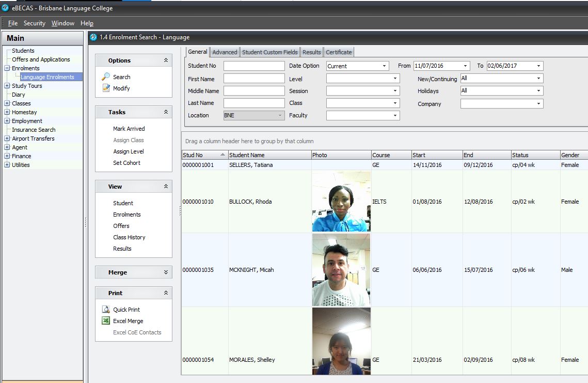Click the eBECAS globe icon in title bar
The width and height of the screenshot is (588, 383).
pos(5,8)
